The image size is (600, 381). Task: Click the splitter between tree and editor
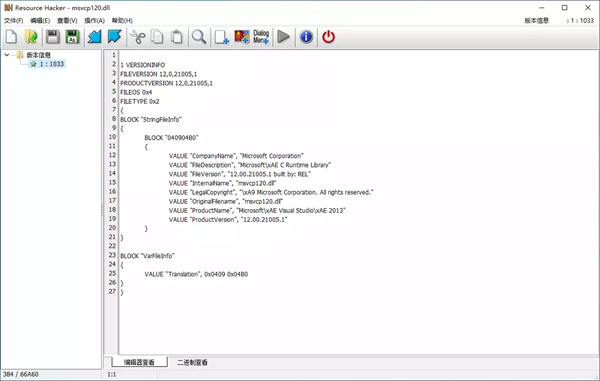click(102, 209)
